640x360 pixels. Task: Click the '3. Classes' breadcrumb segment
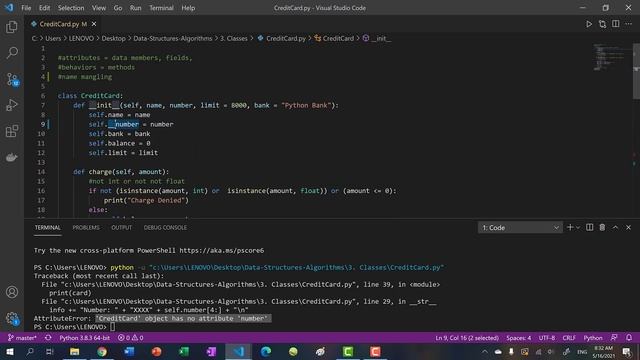point(234,38)
